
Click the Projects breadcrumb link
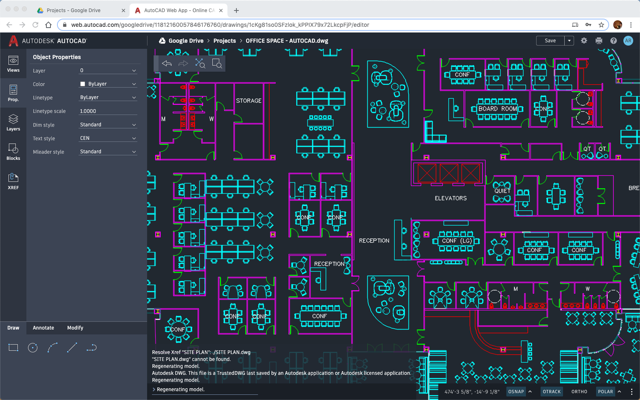(225, 41)
